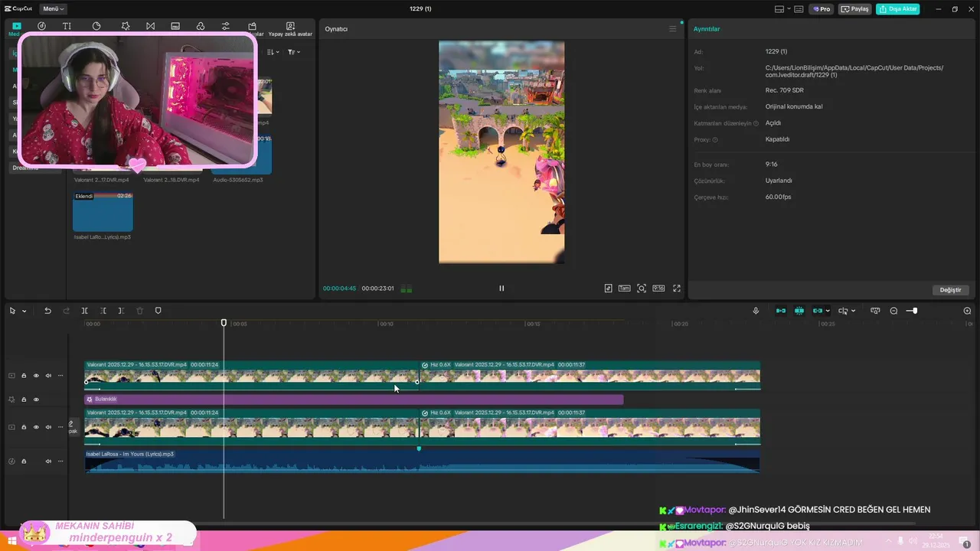Lock the top video track

(24, 376)
